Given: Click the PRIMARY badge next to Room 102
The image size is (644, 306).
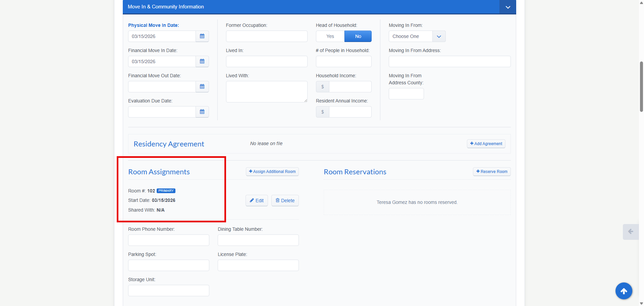Looking at the screenshot, I should (166, 191).
